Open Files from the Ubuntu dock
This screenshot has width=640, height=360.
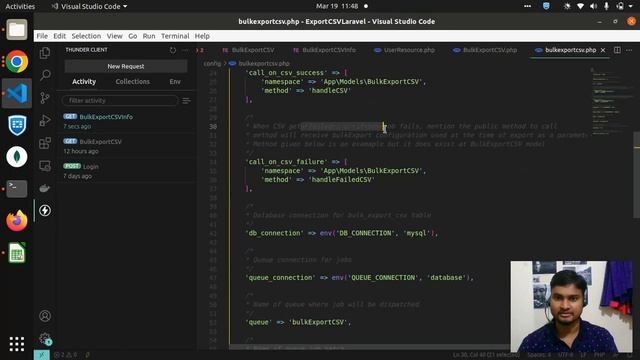coord(17,30)
